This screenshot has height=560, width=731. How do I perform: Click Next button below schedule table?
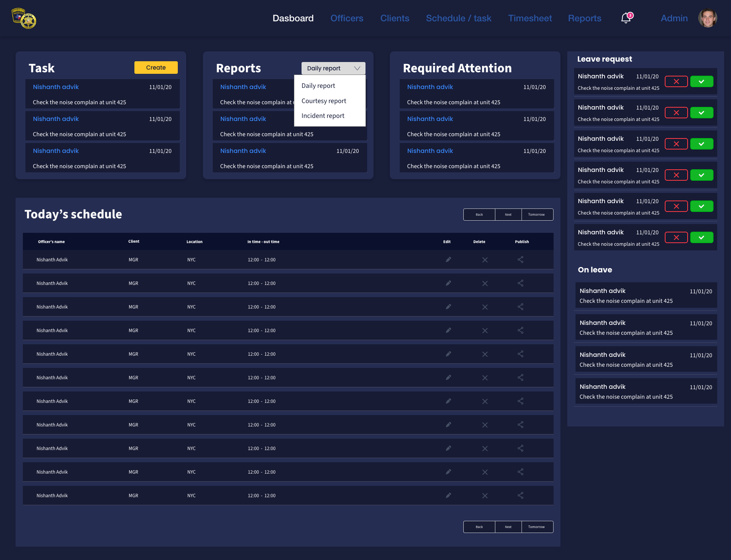[508, 527]
